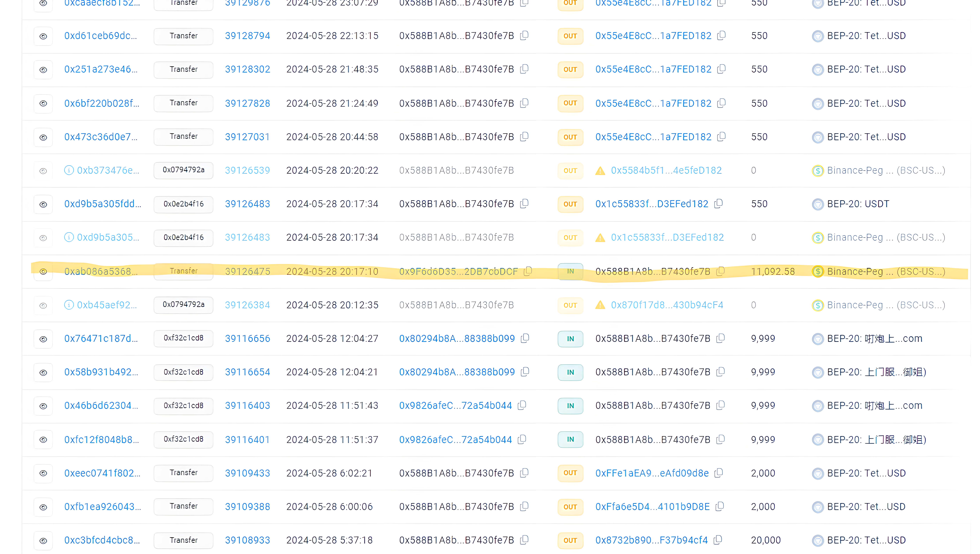The height and width of the screenshot is (554, 980).
Task: Copy 0x8732b890 recipient address
Action: [717, 540]
